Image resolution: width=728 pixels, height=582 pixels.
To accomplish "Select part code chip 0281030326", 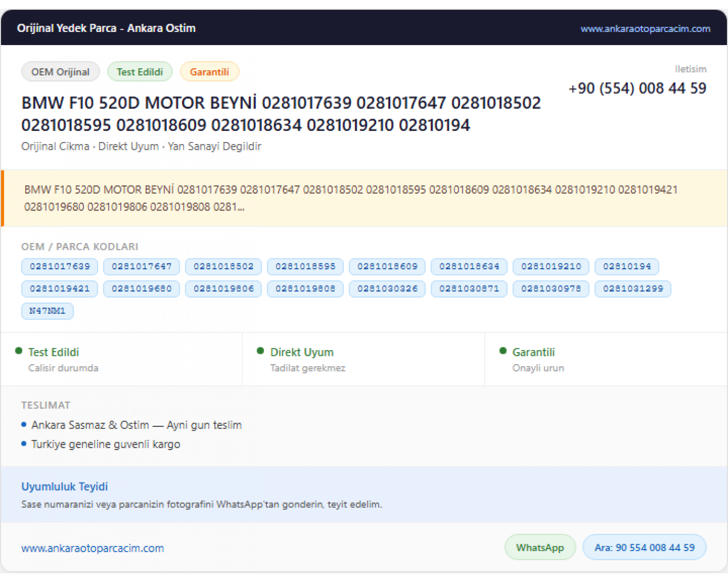I will pyautogui.click(x=387, y=289).
